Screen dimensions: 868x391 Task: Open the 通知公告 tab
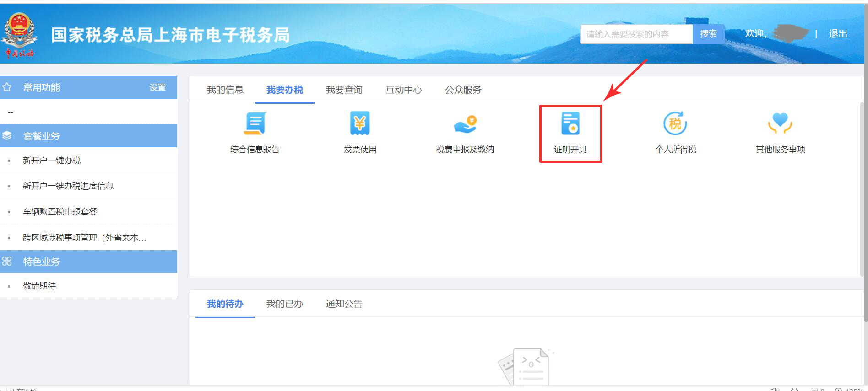pyautogui.click(x=344, y=304)
